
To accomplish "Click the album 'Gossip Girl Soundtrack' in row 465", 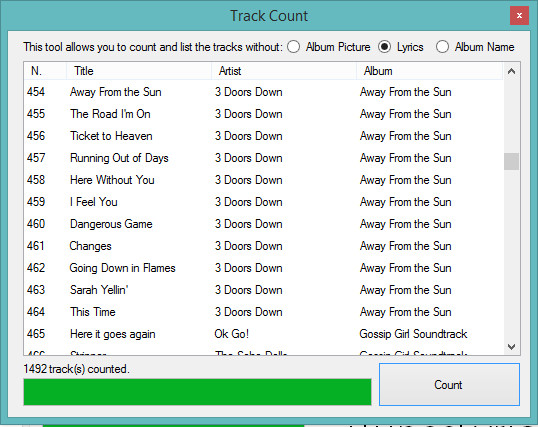I will tap(413, 334).
